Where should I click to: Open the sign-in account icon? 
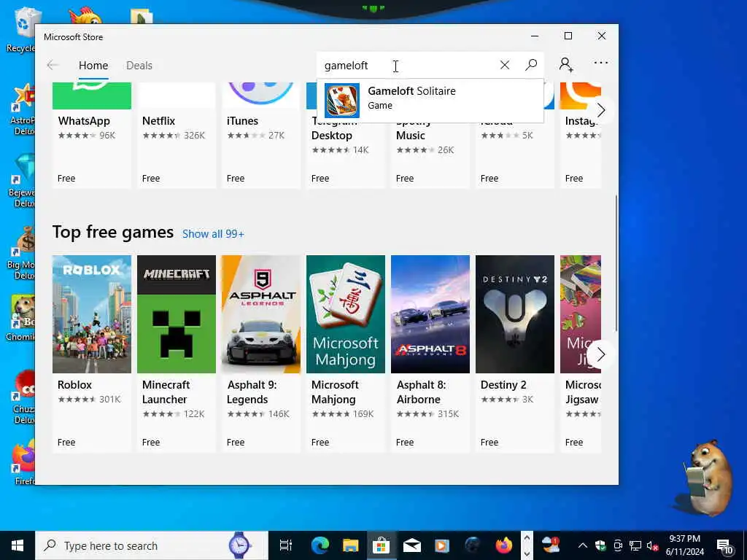pos(566,64)
